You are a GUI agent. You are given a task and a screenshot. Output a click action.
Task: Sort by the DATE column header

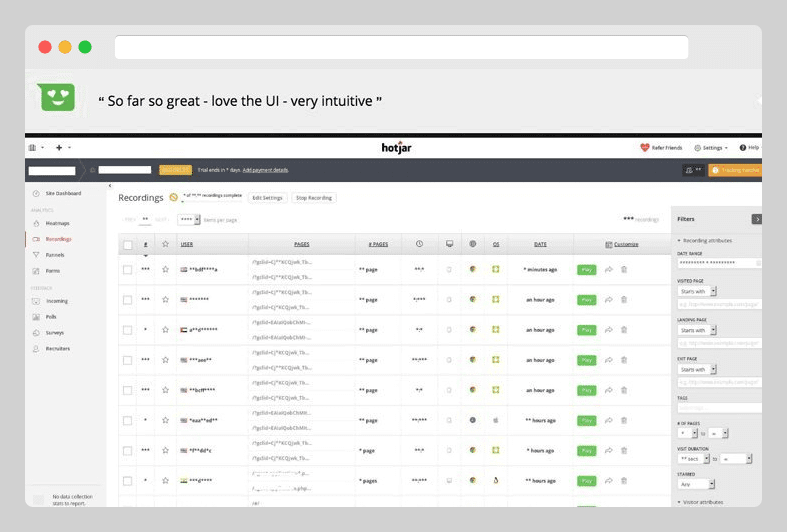point(540,244)
